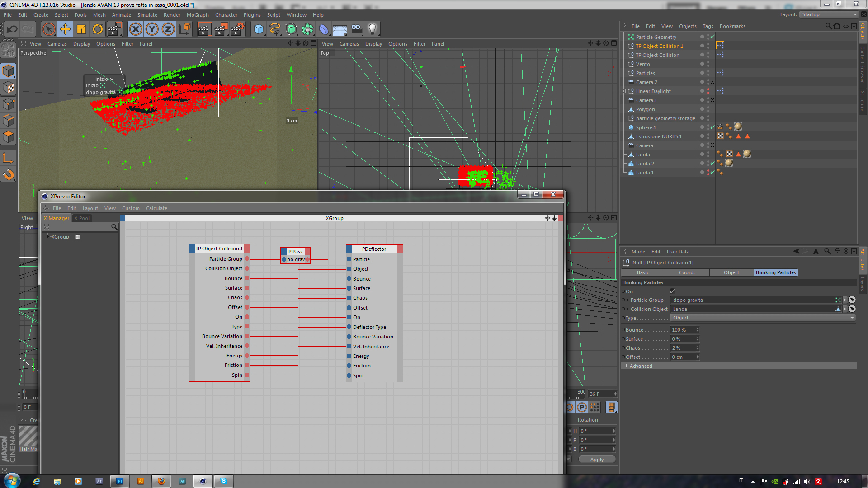
Task: Click the Undo icon
Action: coord(12,29)
